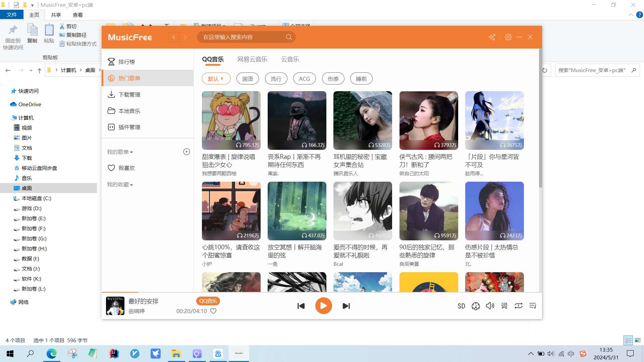Skip to the next track
This screenshot has width=644, height=362.
pyautogui.click(x=346, y=306)
